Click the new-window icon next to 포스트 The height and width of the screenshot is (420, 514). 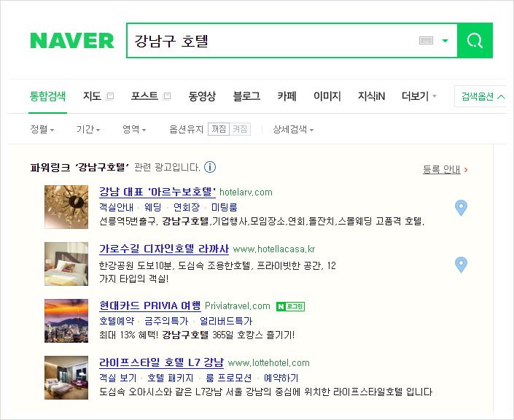pyautogui.click(x=167, y=96)
